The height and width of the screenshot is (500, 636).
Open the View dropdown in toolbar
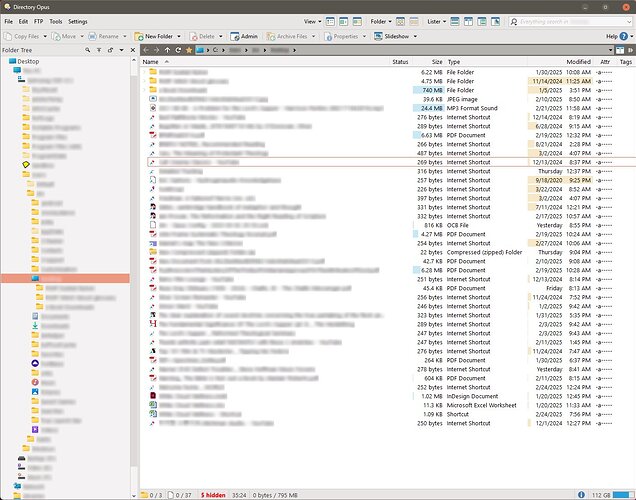(x=313, y=21)
